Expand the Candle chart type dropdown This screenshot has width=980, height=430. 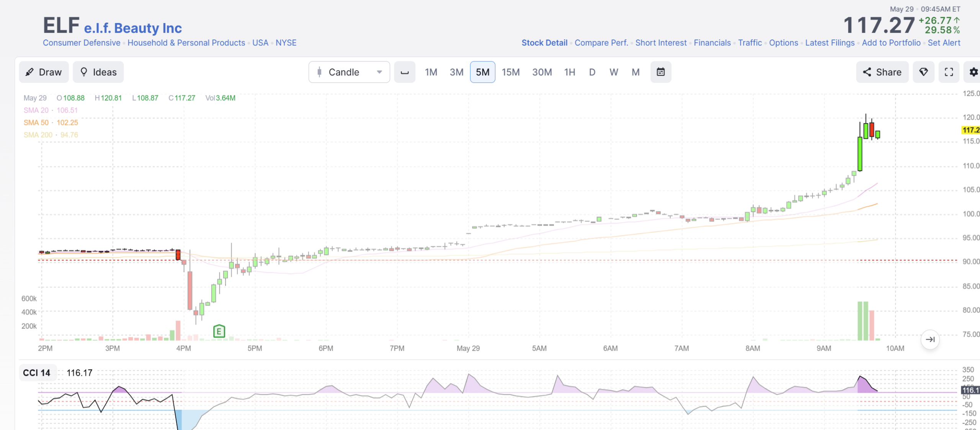(x=349, y=72)
